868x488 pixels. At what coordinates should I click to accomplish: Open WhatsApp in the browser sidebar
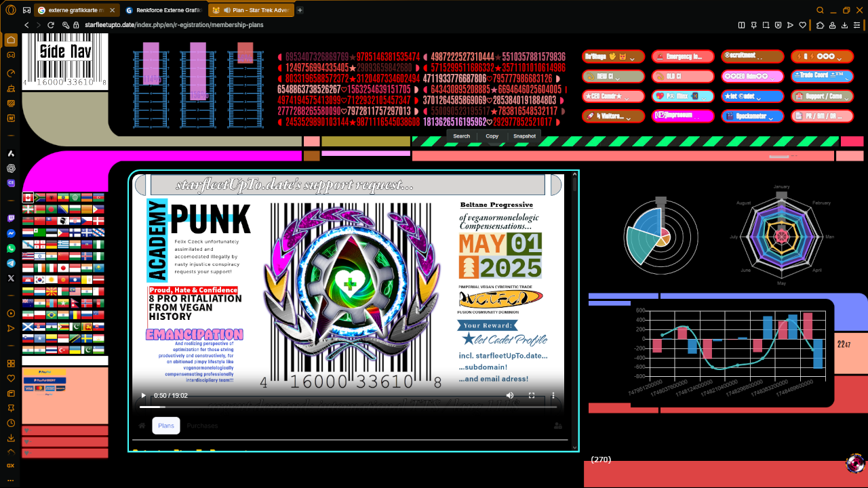tap(11, 248)
